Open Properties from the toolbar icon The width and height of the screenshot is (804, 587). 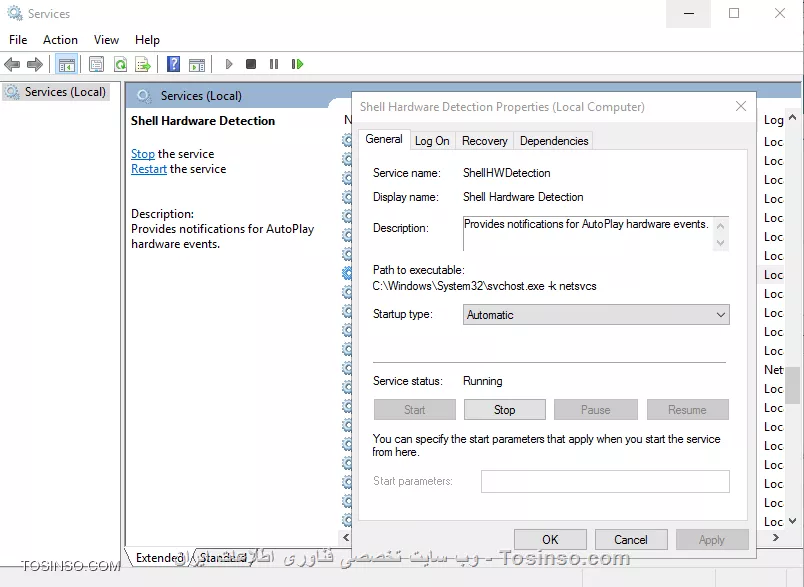click(x=96, y=65)
